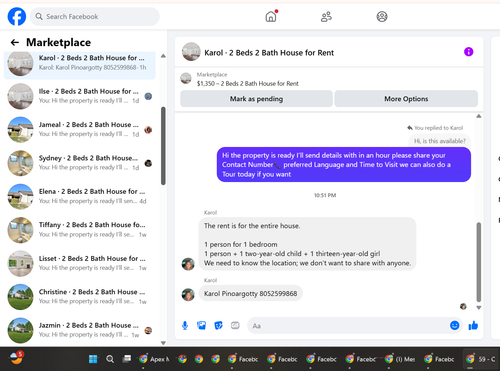Open the Groups profile-circle icon in top navigation

pos(382,16)
